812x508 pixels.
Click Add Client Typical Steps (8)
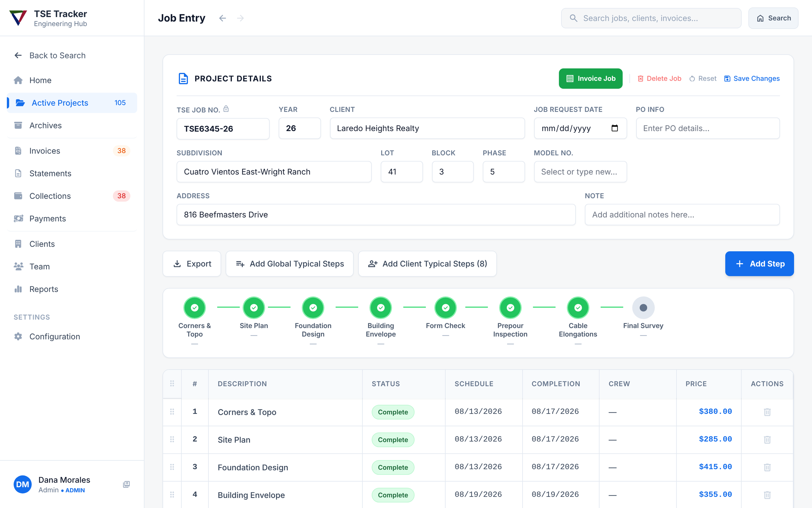click(x=427, y=264)
